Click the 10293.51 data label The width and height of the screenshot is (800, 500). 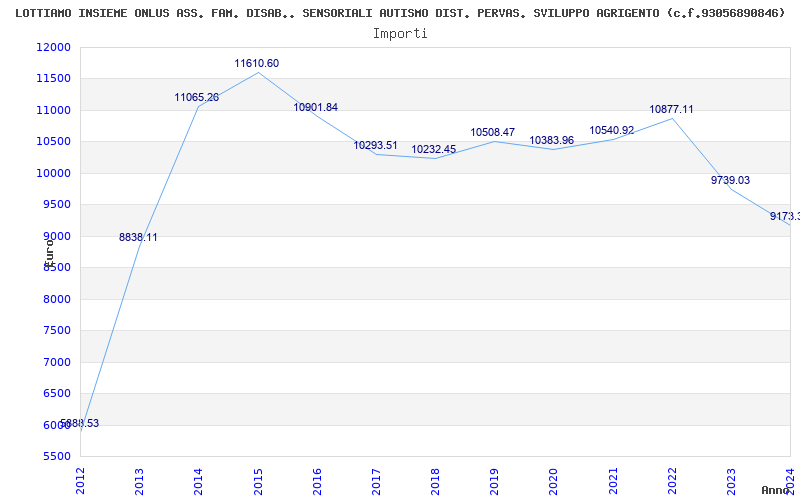(375, 146)
